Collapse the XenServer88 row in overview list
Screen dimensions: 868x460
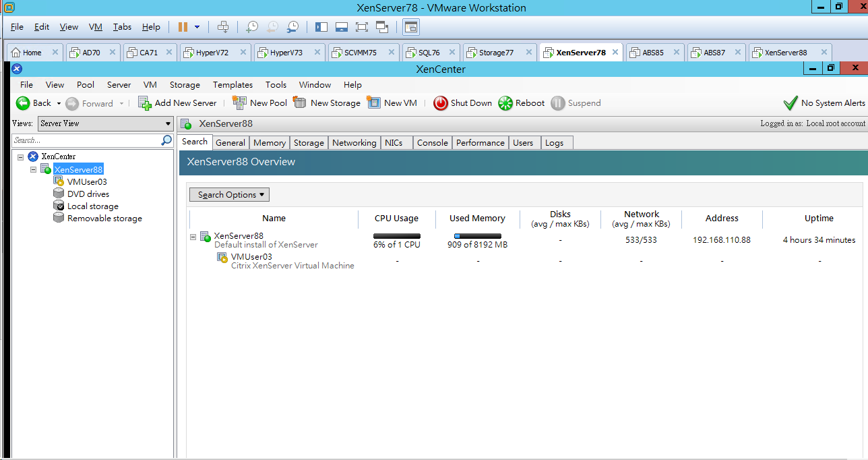(x=193, y=237)
